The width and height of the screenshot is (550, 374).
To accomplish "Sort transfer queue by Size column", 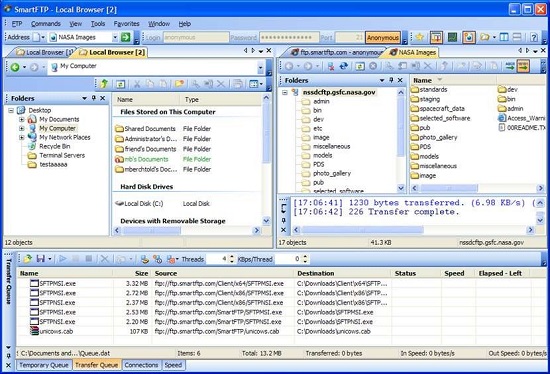I will coord(132,273).
